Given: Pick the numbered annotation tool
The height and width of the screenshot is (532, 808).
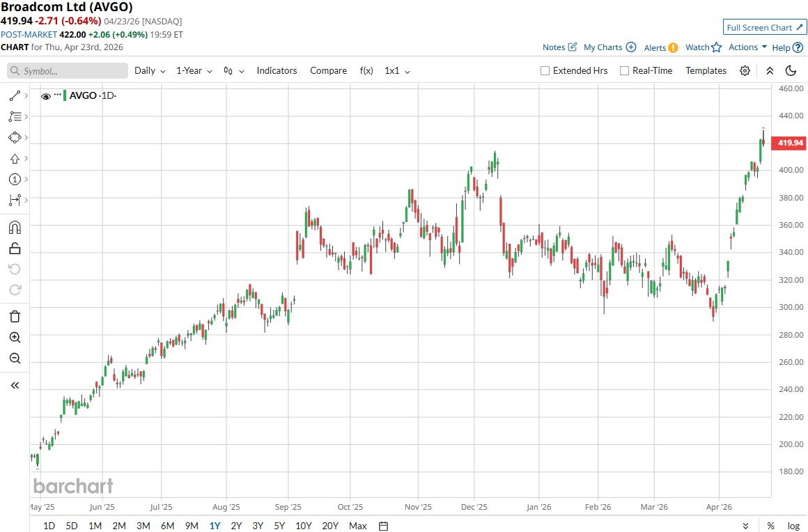Looking at the screenshot, I should click(15, 179).
